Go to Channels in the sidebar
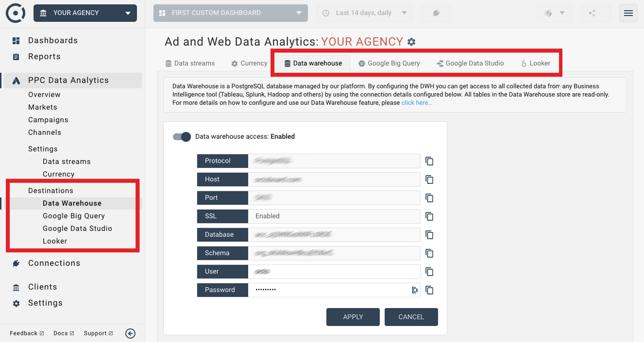The height and width of the screenshot is (342, 644). pyautogui.click(x=45, y=132)
